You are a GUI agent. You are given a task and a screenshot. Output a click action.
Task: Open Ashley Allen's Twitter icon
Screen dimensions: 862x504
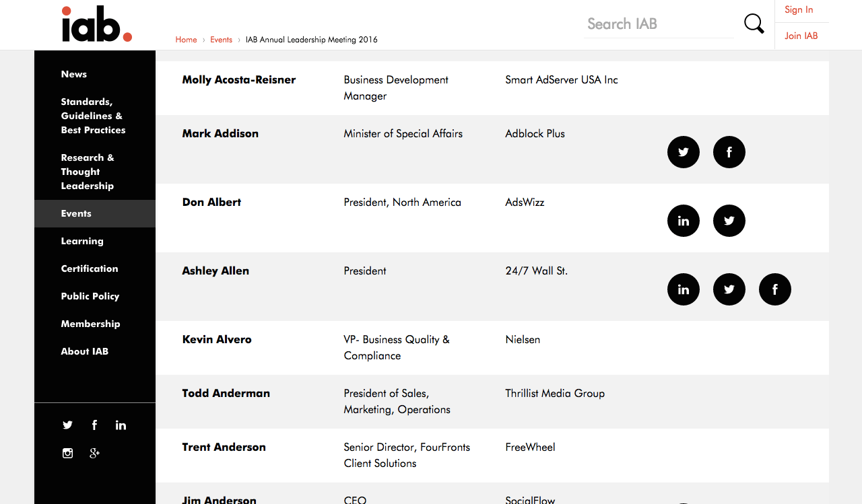click(729, 289)
